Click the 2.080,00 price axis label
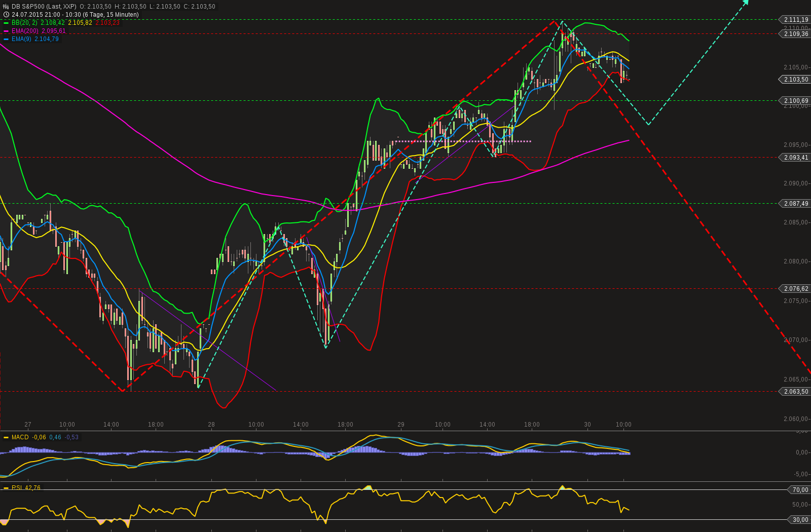 [x=796, y=261]
